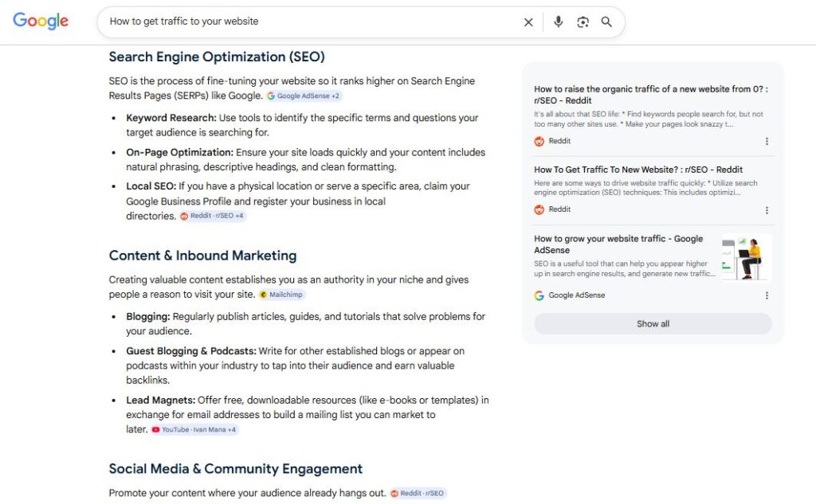The height and width of the screenshot is (504, 816).
Task: Open 'How To Get Traffic To New Website?' result
Action: coord(638,170)
